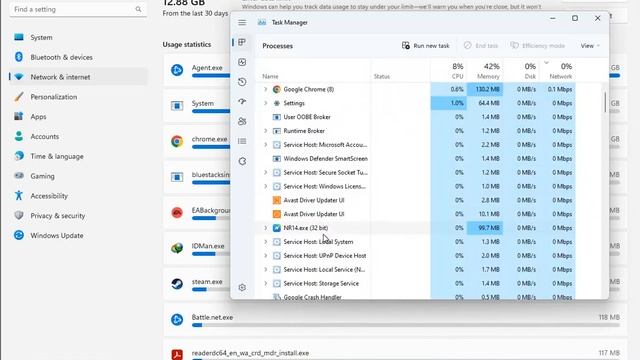The height and width of the screenshot is (360, 640).
Task: Click the Settings process gear icon
Action: click(276, 103)
